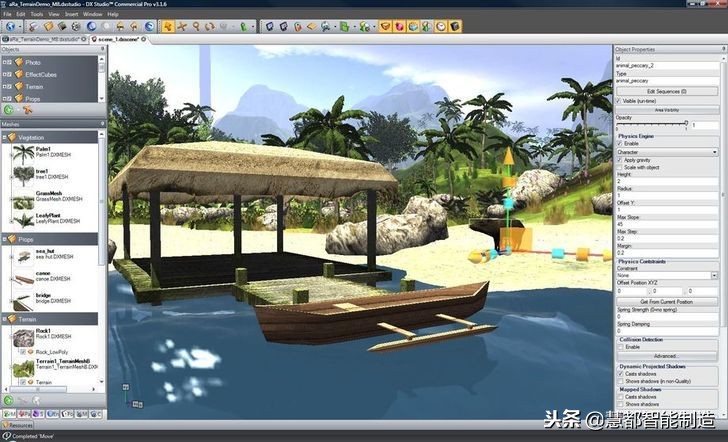
Task: Toggle Dynamic Projected Shadows Casts shadows
Action: 620,374
